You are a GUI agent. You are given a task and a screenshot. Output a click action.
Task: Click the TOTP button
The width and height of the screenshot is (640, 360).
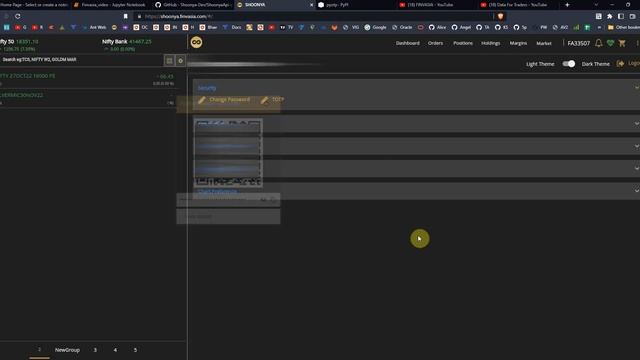[x=273, y=100]
